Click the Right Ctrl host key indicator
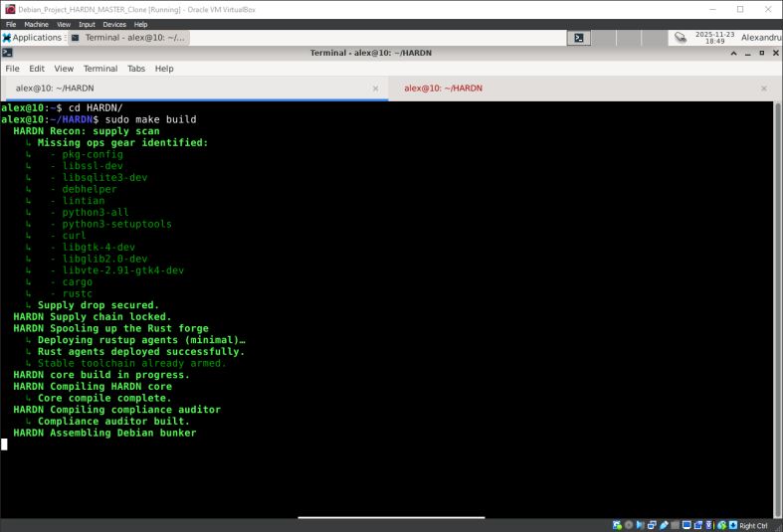783x532 pixels. pyautogui.click(x=753, y=525)
